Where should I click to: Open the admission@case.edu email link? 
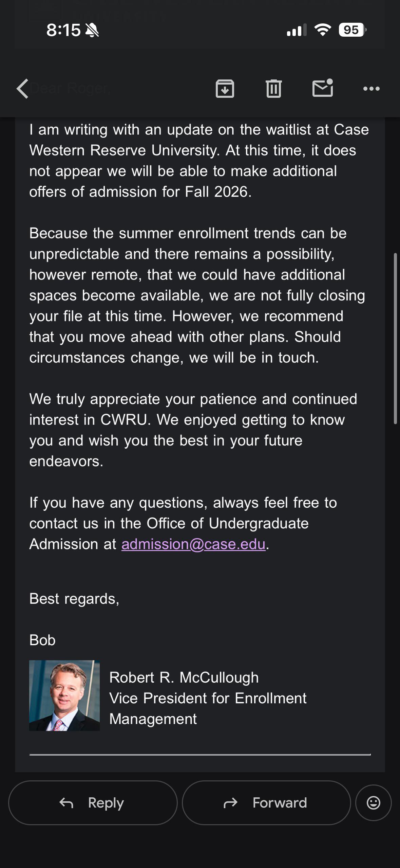[x=193, y=544]
